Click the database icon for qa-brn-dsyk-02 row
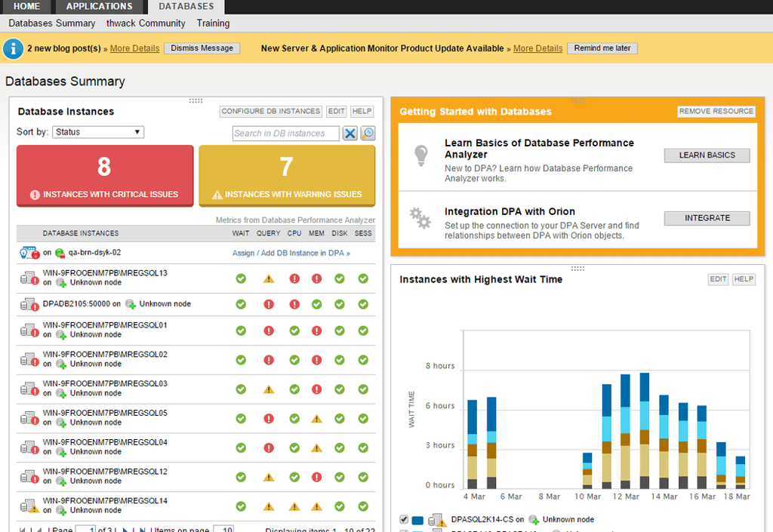This screenshot has height=532, width=773. [x=29, y=253]
